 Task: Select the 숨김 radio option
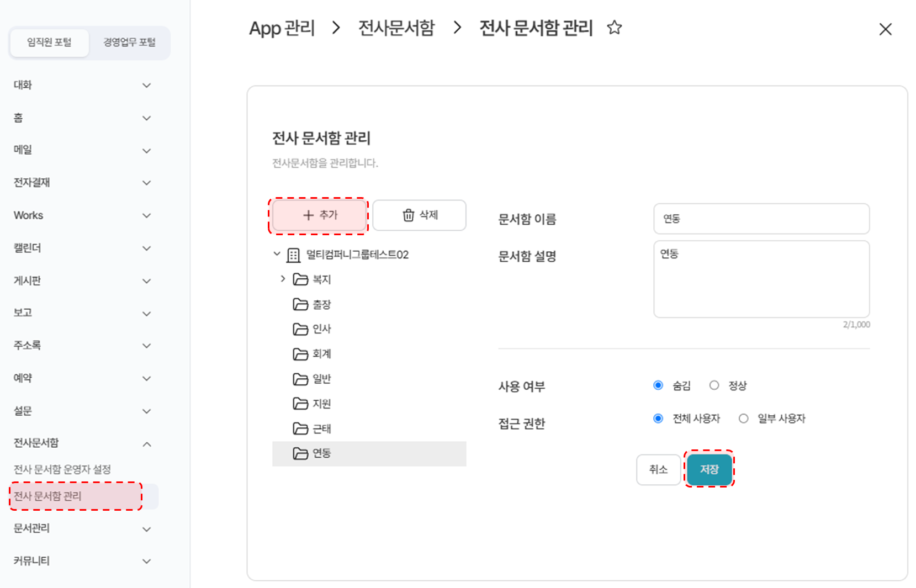(x=658, y=385)
